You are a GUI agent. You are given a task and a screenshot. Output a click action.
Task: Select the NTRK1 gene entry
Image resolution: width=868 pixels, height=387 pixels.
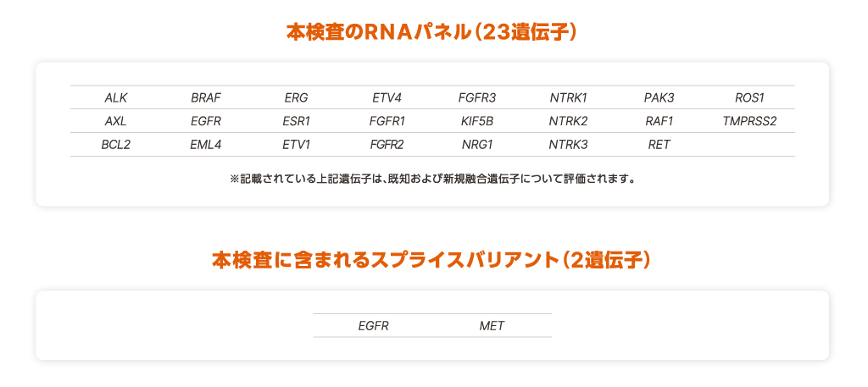(x=568, y=97)
